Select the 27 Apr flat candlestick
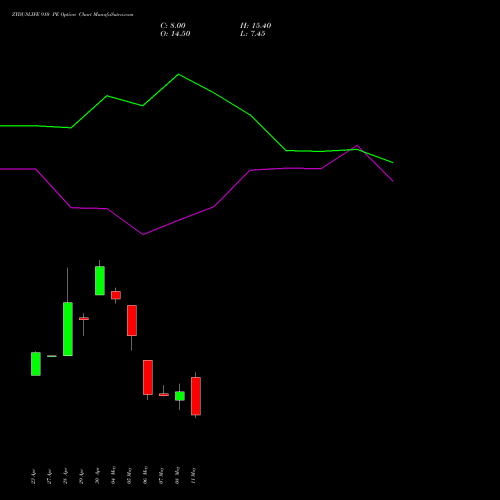Viewport: 500px width, 500px height. [x=52, y=356]
